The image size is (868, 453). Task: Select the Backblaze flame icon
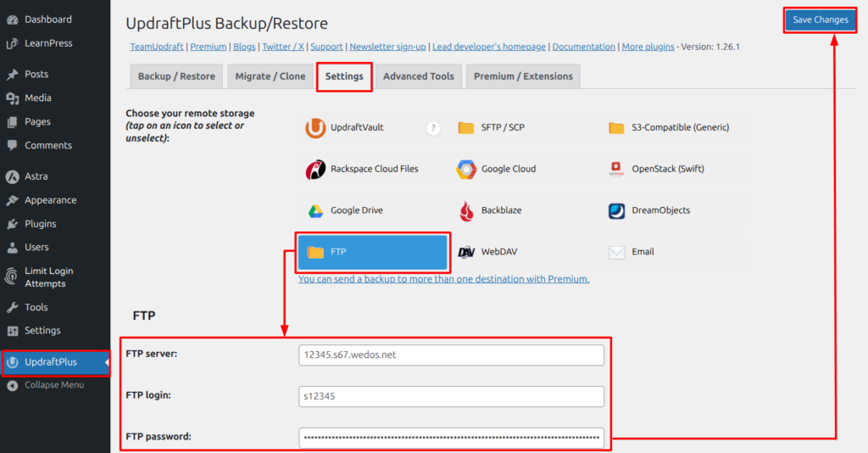coord(466,211)
